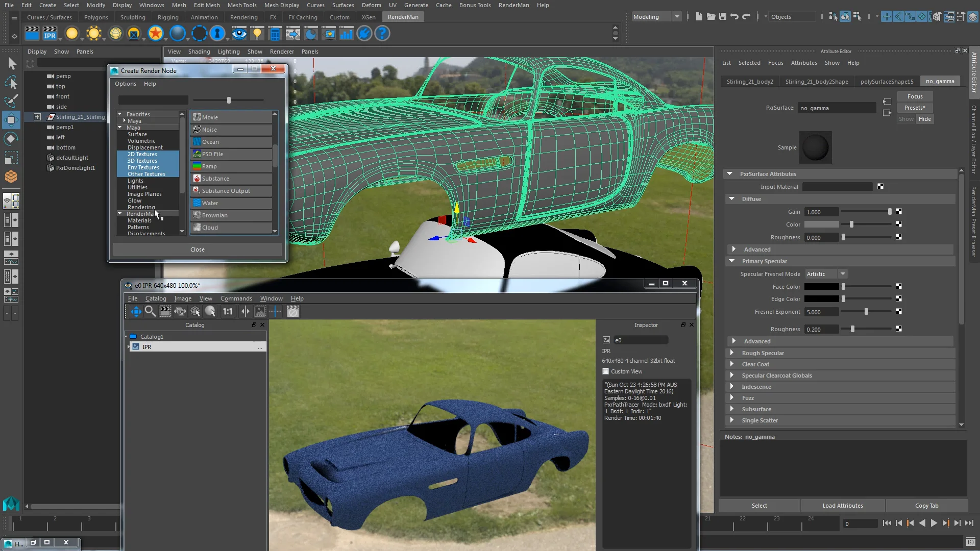
Task: Open the Commands menu in the IPR window
Action: [236, 298]
